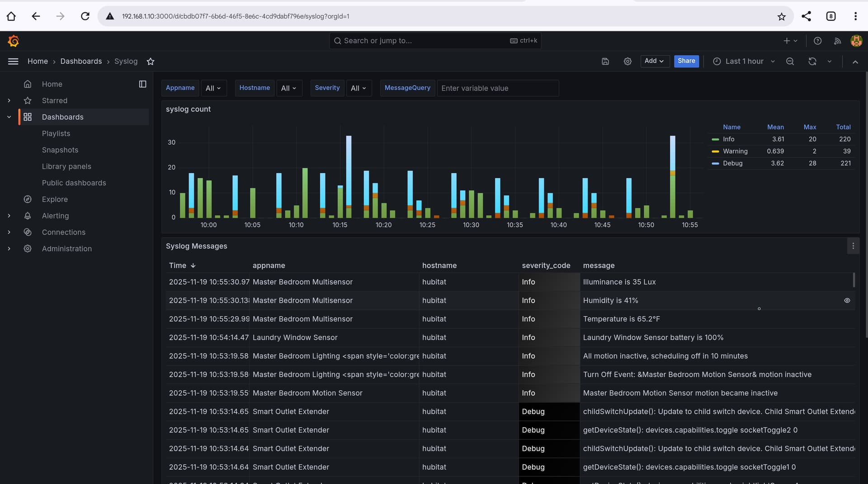Expand the Alerting section in sidebar
The image size is (868, 484).
pos(9,216)
